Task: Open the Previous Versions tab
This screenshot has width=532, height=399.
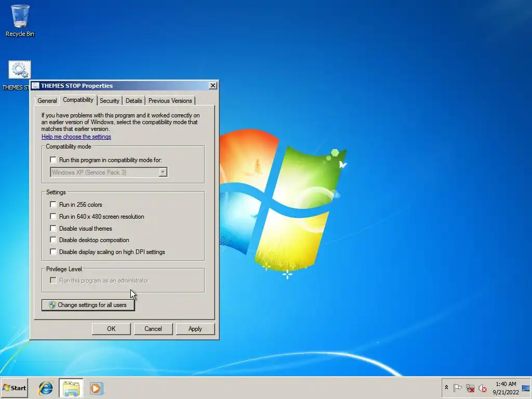Action: pyautogui.click(x=170, y=101)
